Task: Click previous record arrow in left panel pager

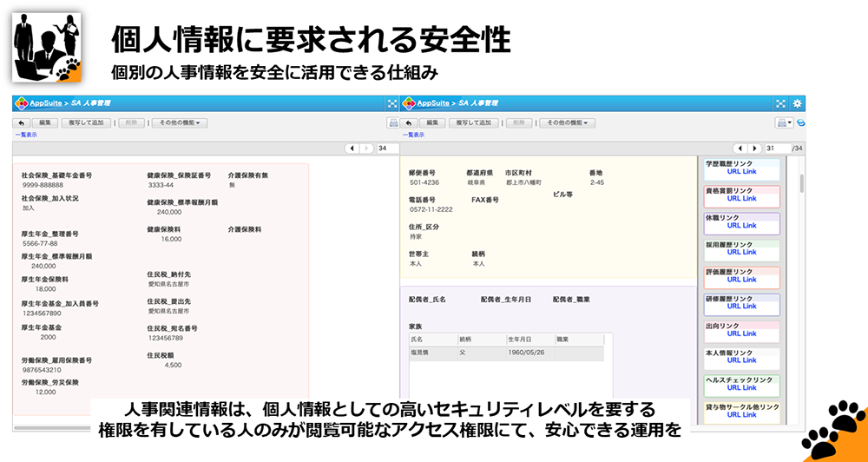Action: (x=352, y=148)
